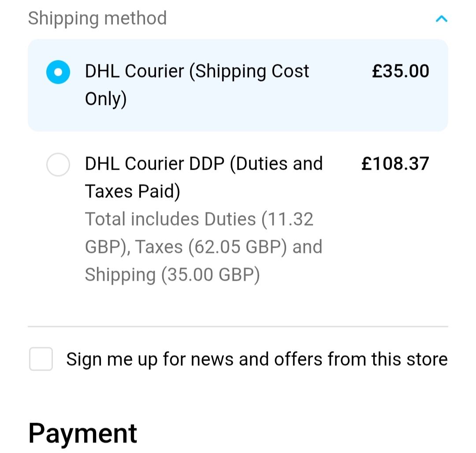The width and height of the screenshot is (476, 453).
Task: Click the 'Taxes (62.05 GBP)' text
Action: coord(212,247)
